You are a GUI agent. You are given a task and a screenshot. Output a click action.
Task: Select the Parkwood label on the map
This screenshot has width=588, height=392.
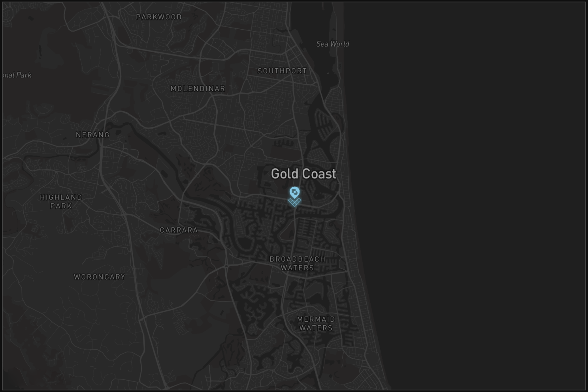159,17
